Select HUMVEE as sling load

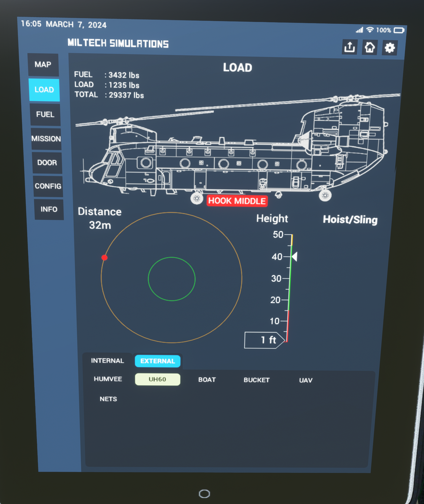tap(108, 379)
